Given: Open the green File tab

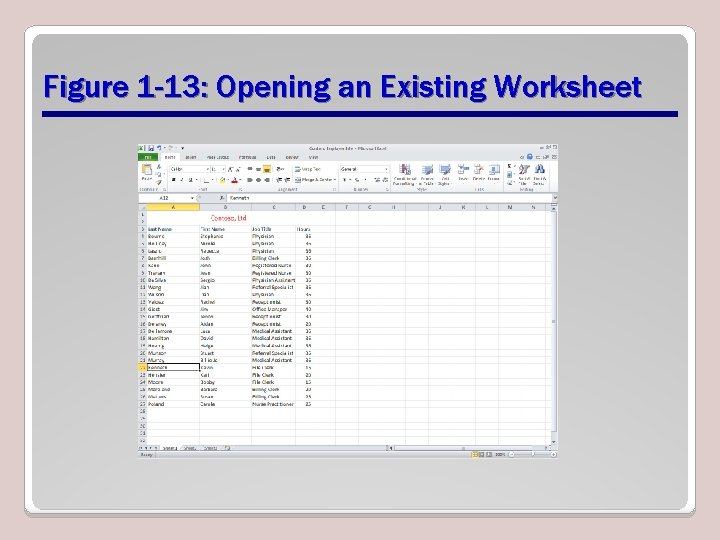Looking at the screenshot, I should click(147, 157).
